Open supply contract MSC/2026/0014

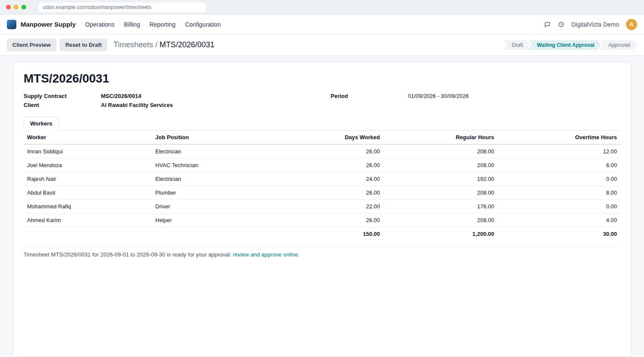[x=121, y=96]
